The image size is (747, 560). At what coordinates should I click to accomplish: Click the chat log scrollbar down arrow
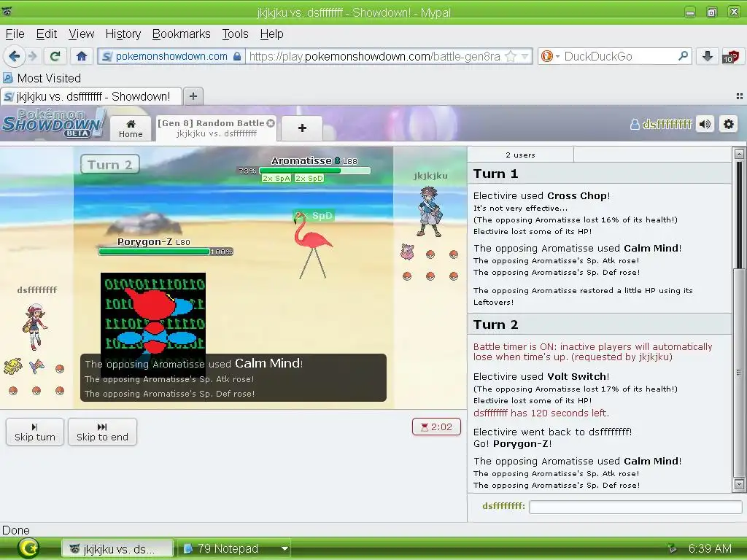click(739, 485)
